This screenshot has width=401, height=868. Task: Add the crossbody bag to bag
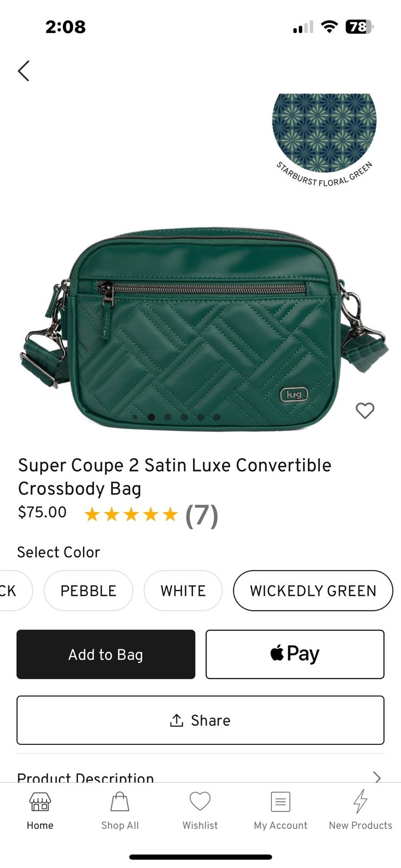[106, 654]
